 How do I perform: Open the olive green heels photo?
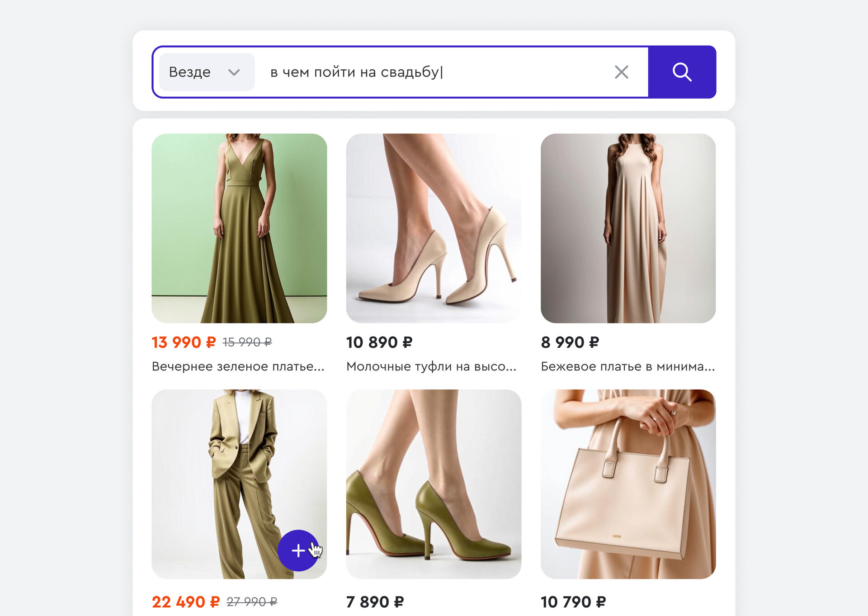[x=434, y=484]
